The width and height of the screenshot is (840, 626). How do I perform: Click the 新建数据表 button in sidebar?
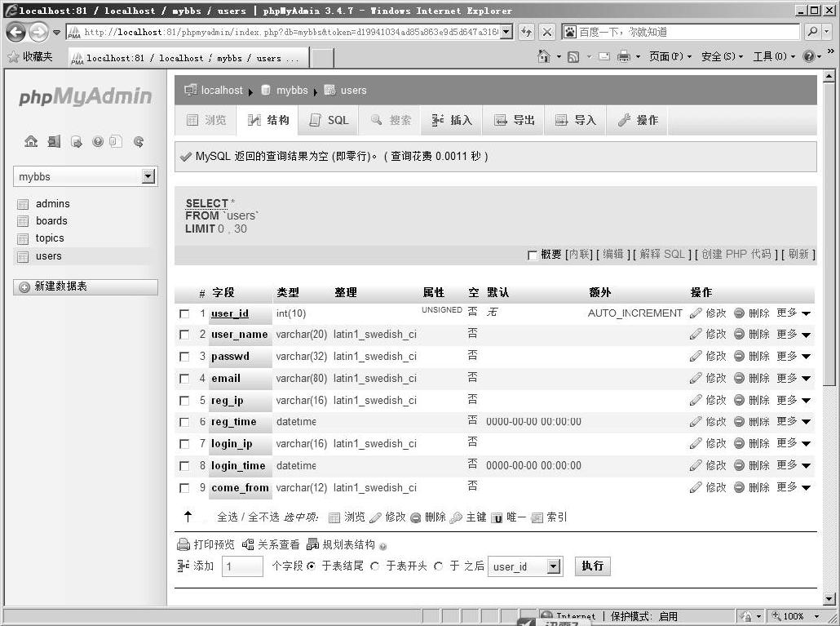86,286
